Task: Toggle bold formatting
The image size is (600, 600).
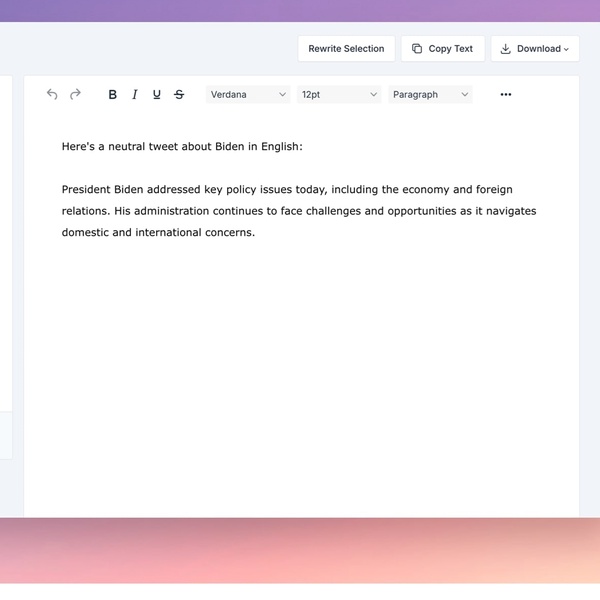Action: (x=112, y=94)
